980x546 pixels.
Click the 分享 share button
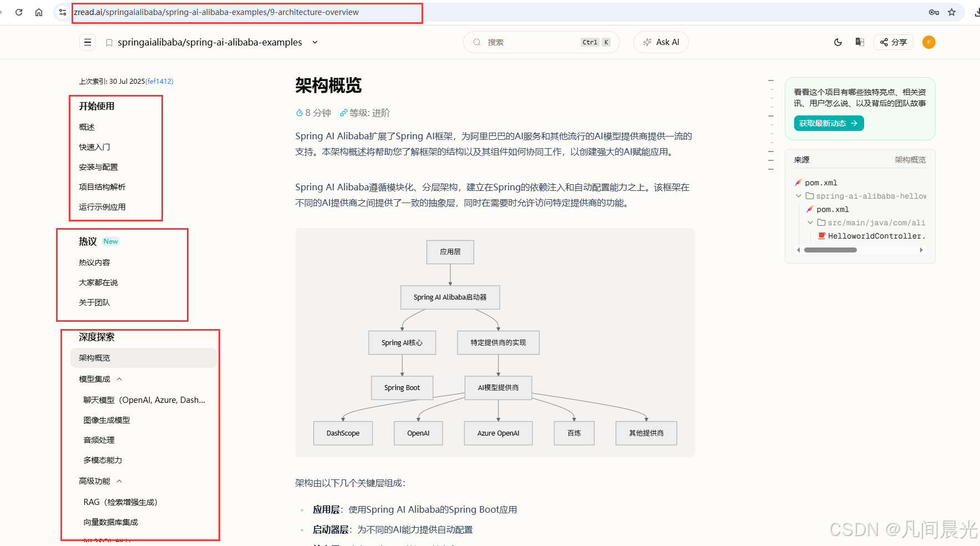coord(893,42)
